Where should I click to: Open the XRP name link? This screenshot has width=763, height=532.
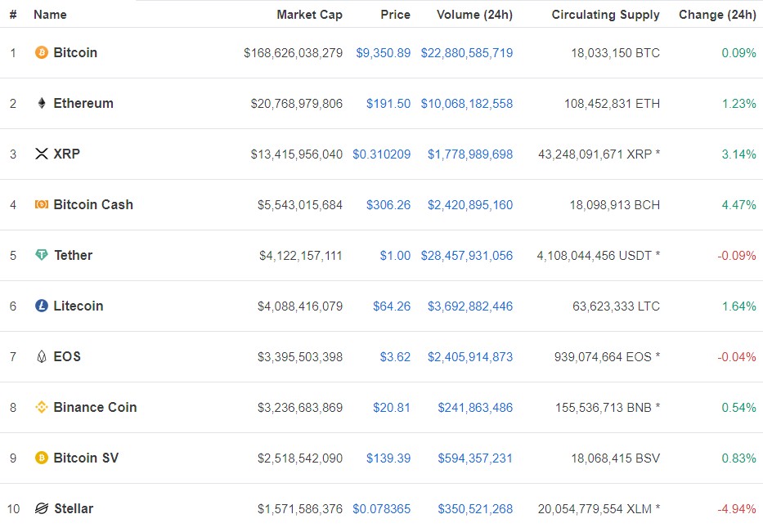pyautogui.click(x=67, y=154)
